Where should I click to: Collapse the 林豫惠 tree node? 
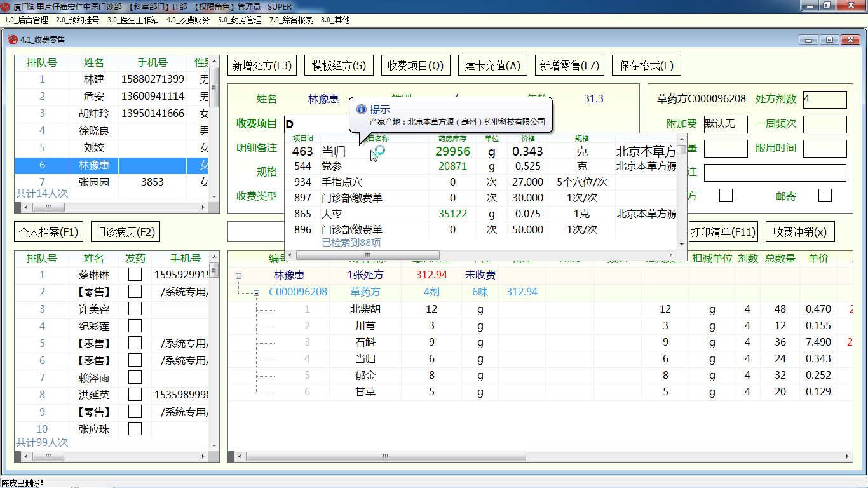[x=239, y=276]
